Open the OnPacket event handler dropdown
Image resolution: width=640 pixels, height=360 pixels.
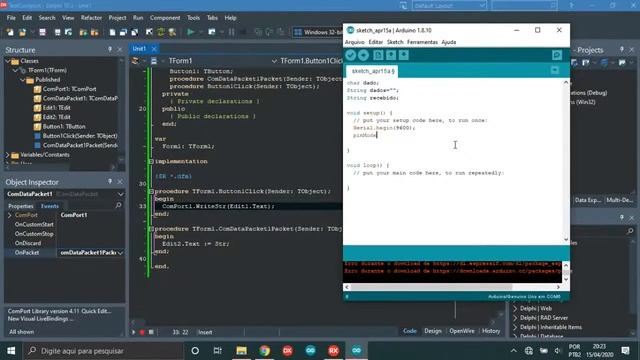[120, 253]
